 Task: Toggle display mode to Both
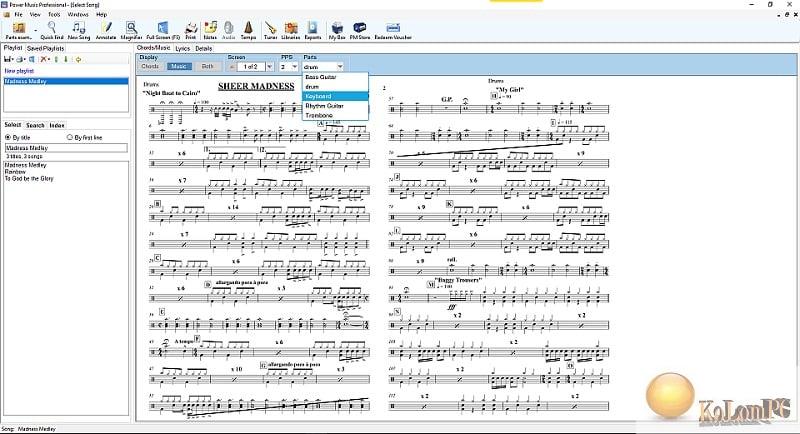tap(208, 66)
